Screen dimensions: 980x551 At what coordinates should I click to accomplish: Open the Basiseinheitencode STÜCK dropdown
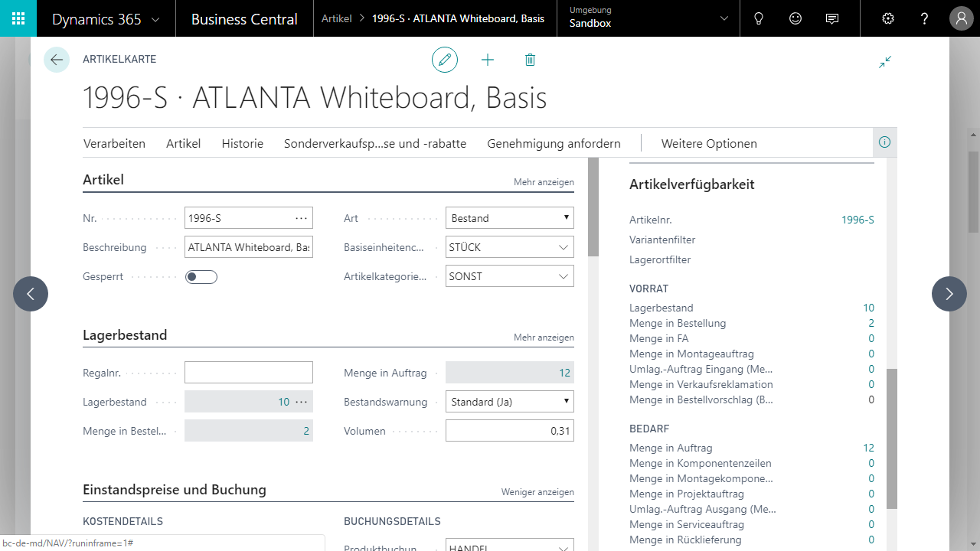(x=563, y=247)
